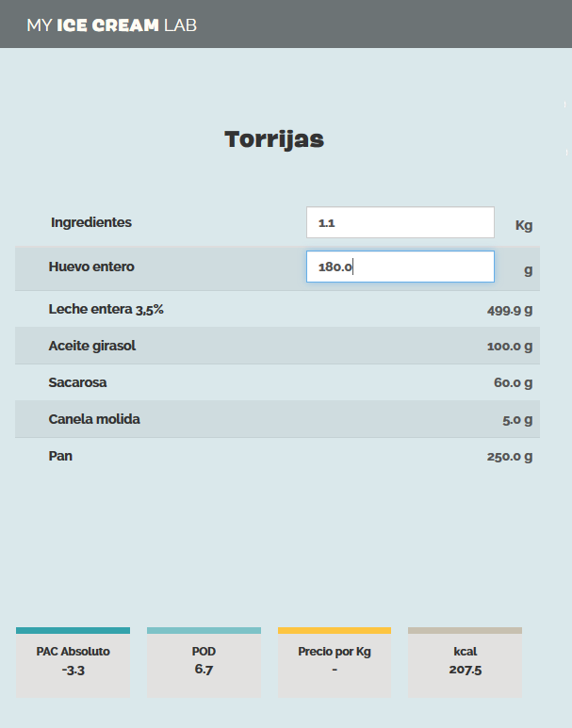The image size is (572, 728).
Task: Select the Leche entera 3,5% ingredient
Action: pyautogui.click(x=106, y=309)
